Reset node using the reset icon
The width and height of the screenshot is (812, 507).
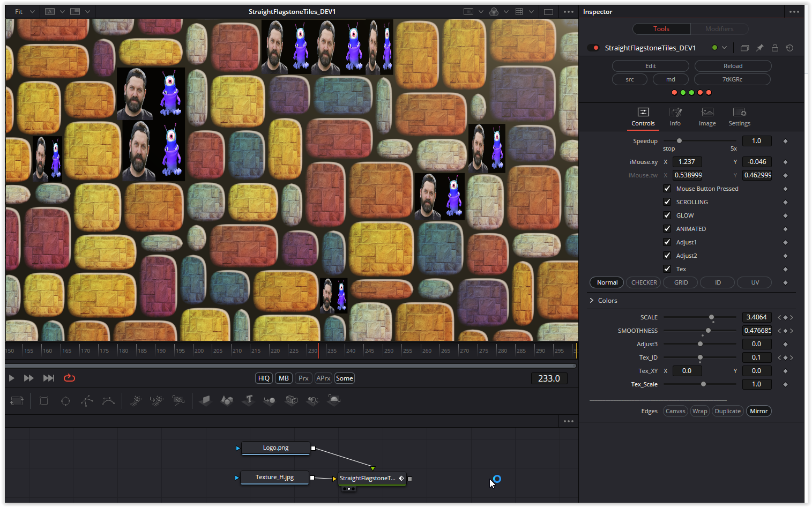coord(789,48)
